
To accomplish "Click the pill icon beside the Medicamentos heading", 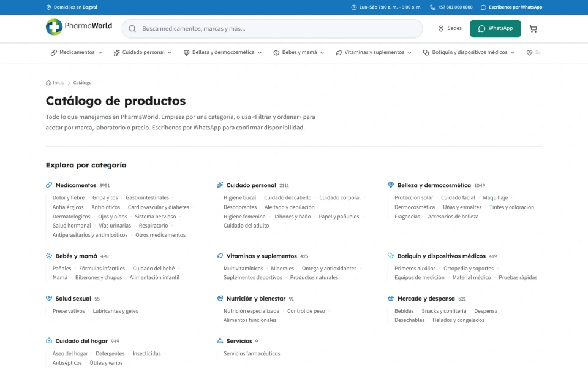I will coord(49,185).
